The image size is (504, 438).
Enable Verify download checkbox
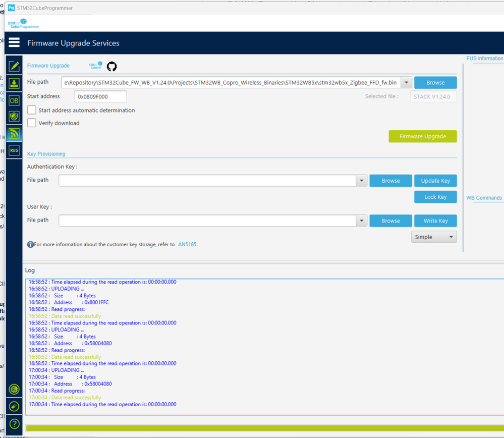pos(31,123)
